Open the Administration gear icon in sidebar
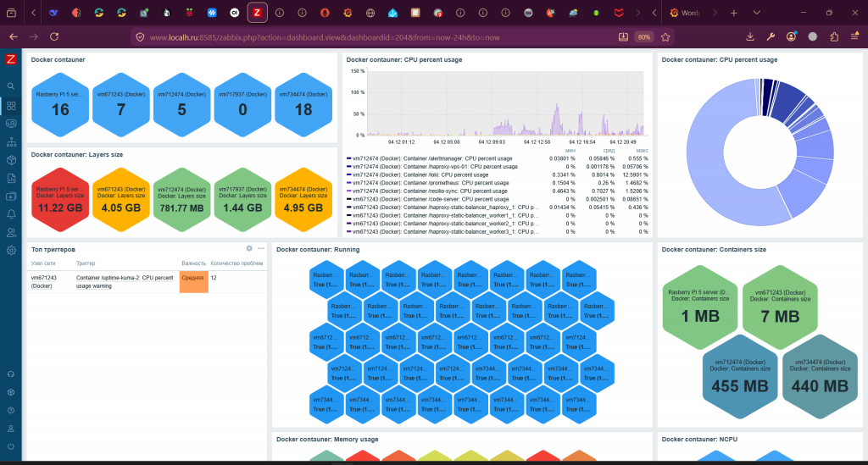The height and width of the screenshot is (465, 868). (x=11, y=250)
